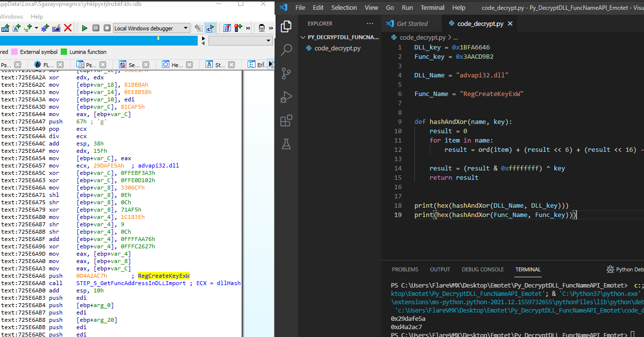Viewport: 644px width, 337px height.
Task: Close the Se... tab in IDA
Action: point(145,65)
